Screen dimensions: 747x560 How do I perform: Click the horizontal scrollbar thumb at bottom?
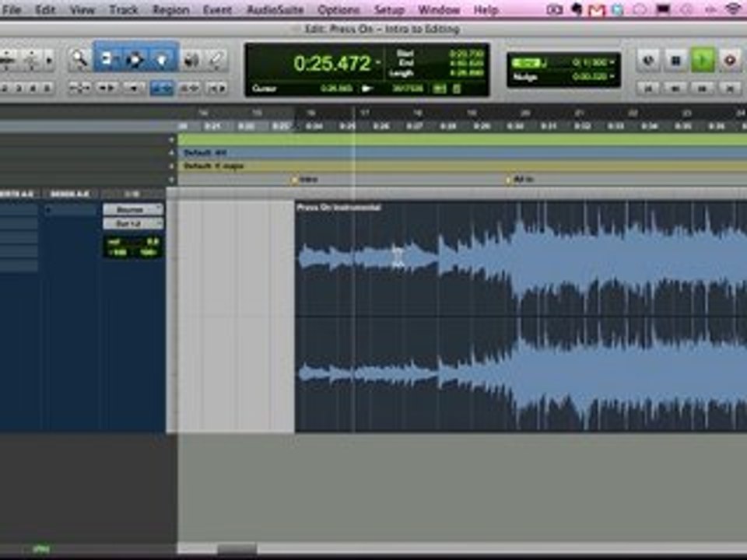click(x=237, y=549)
